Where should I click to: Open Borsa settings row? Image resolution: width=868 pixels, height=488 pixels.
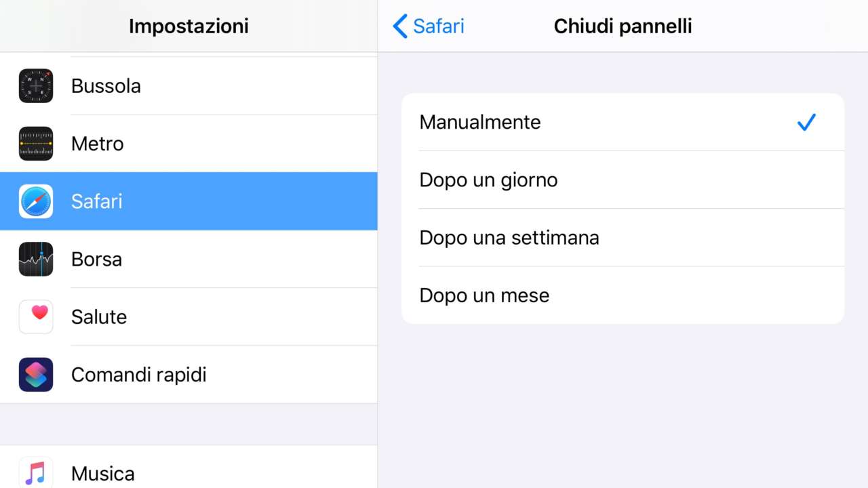click(96, 259)
